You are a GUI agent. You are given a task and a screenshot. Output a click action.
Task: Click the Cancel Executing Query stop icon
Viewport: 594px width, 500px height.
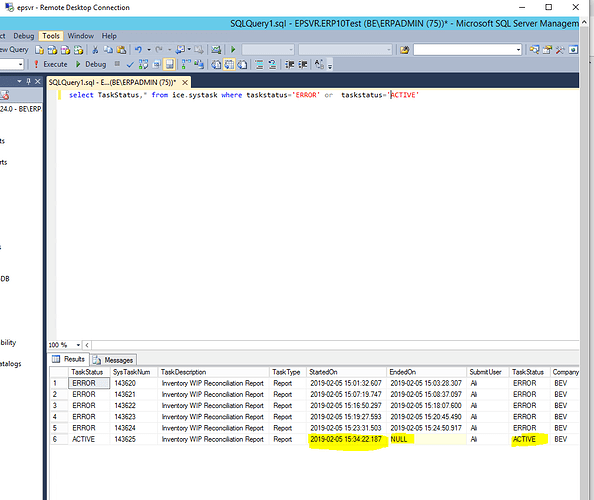[x=117, y=64]
